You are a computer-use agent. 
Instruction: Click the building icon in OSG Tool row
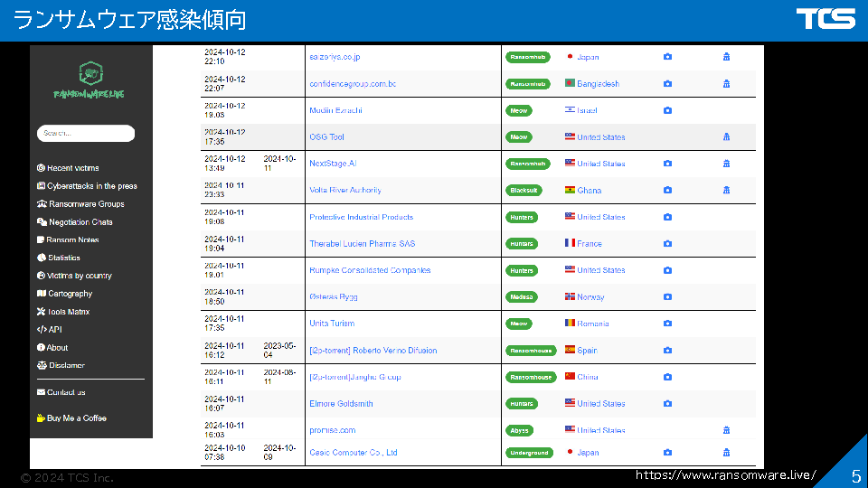726,137
